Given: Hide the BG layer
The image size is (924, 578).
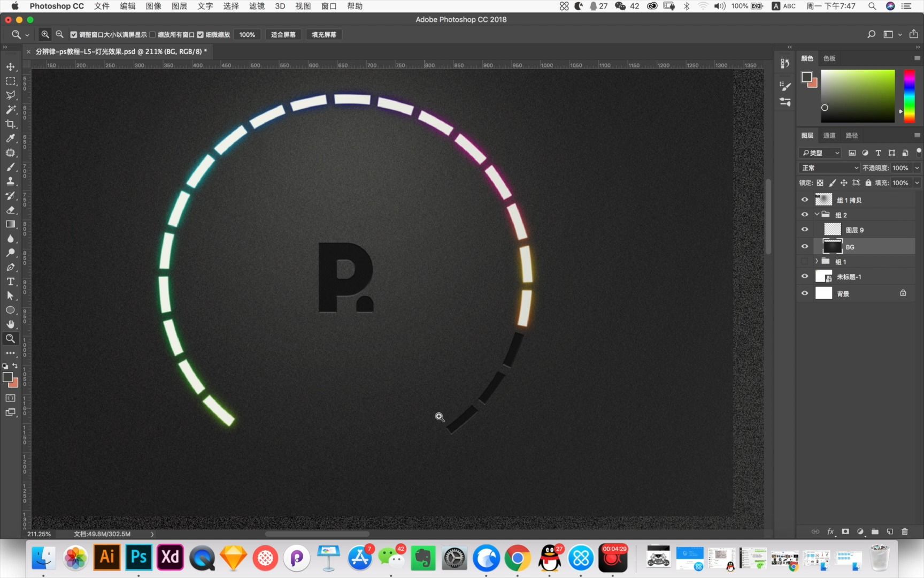Looking at the screenshot, I should (x=805, y=247).
